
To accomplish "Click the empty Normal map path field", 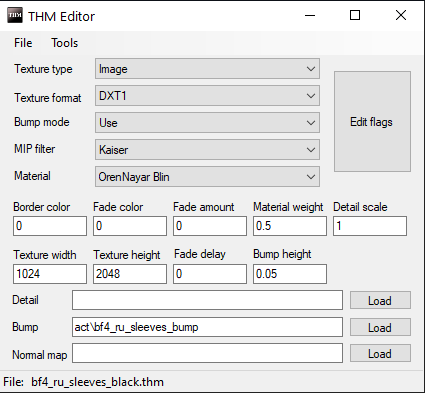I will click(x=207, y=353).
